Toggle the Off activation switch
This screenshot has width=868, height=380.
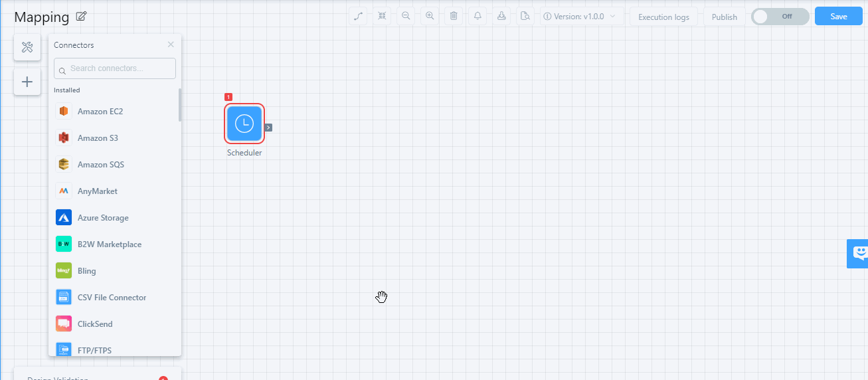tap(780, 17)
